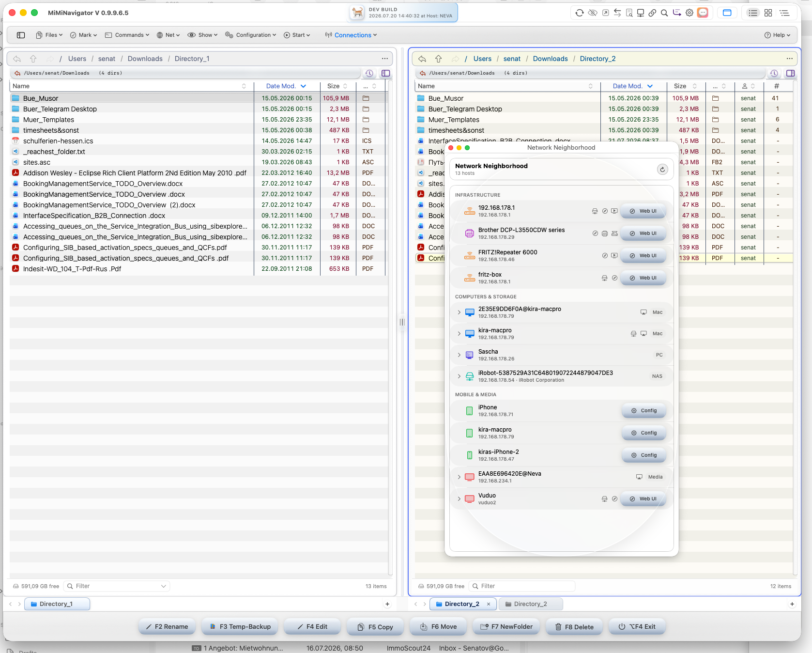Viewport: 812px width, 653px height.
Task: Click the play screen icon in FRITZ!Repeater row
Action: pyautogui.click(x=614, y=256)
